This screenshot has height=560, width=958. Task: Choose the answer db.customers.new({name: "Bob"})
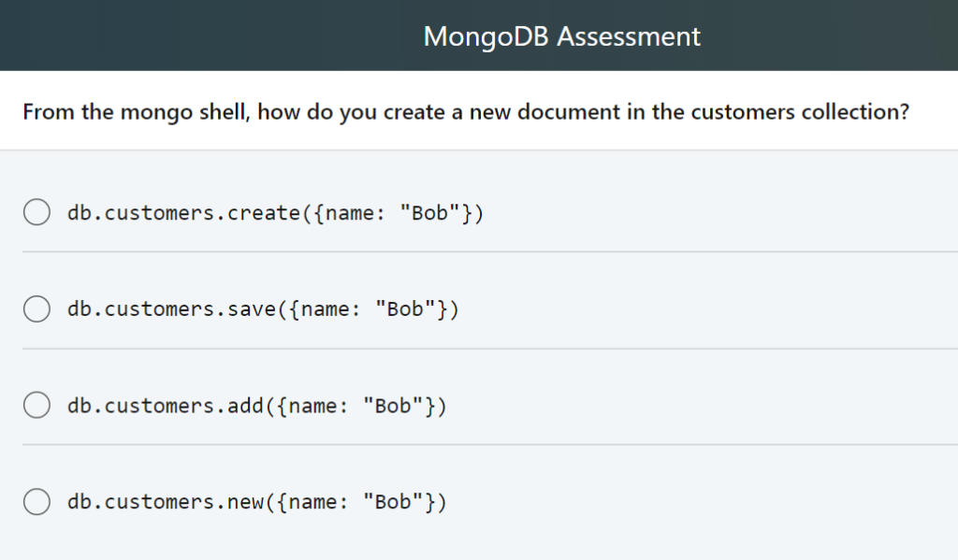[x=256, y=501]
